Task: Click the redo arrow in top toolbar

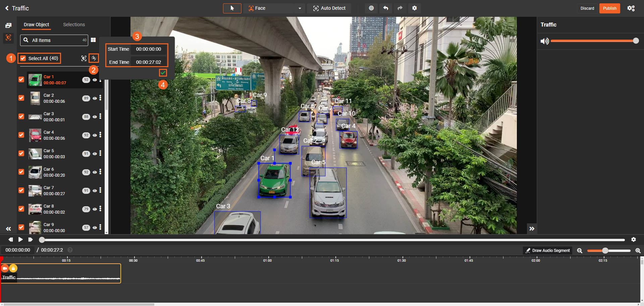Action: click(x=400, y=8)
